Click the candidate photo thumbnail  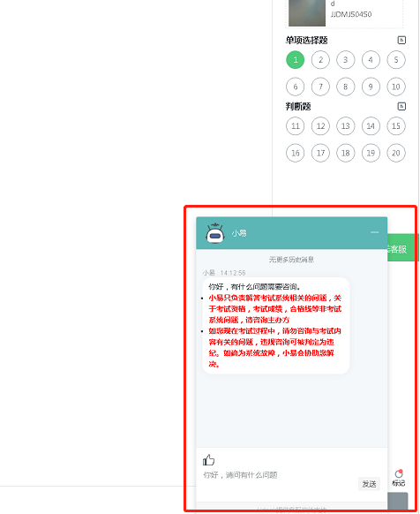[307, 13]
